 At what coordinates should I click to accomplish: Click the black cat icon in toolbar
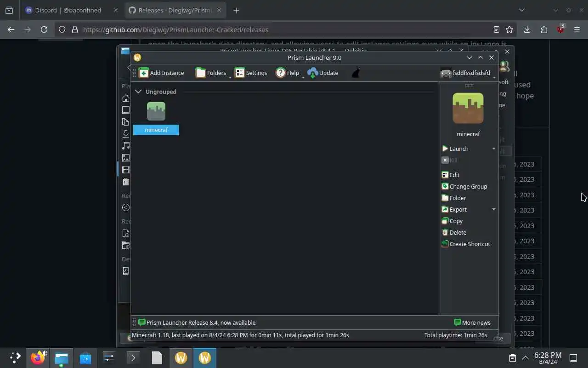pos(356,73)
